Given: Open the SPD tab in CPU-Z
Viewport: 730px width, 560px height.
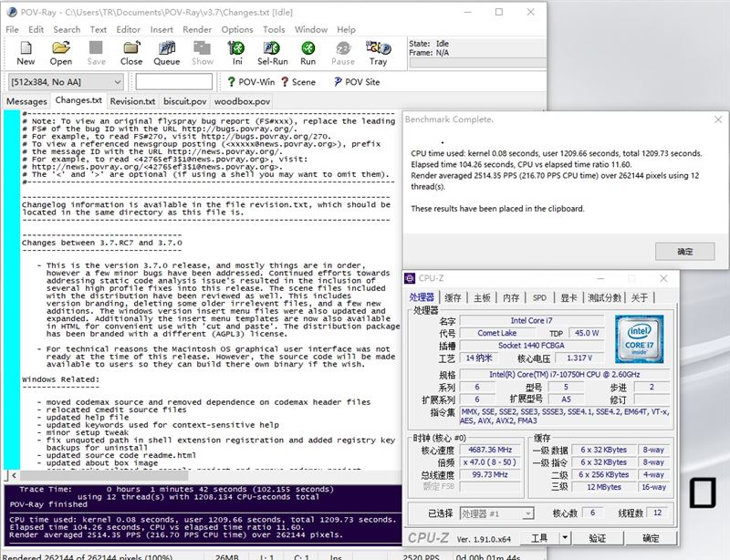Looking at the screenshot, I should tap(539, 298).
